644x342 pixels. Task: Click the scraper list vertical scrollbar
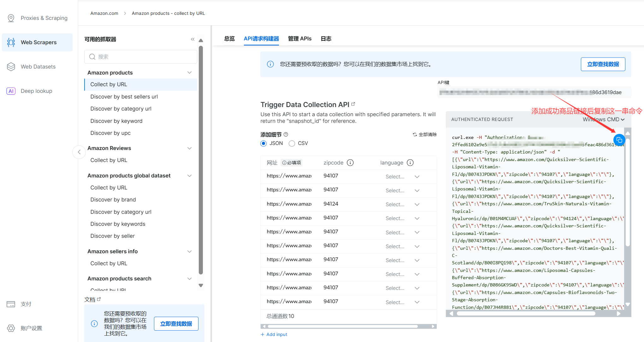[x=201, y=160]
